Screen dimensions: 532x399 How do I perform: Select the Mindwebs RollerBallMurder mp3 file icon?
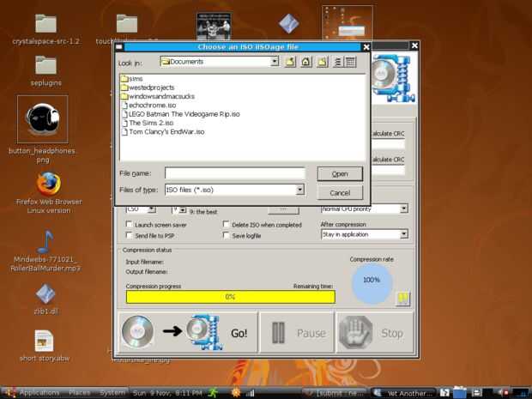(x=45, y=242)
